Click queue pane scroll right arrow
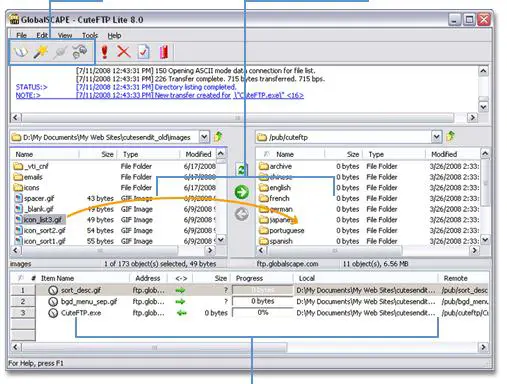Image resolution: width=507 pixels, height=384 pixels. tap(483, 347)
